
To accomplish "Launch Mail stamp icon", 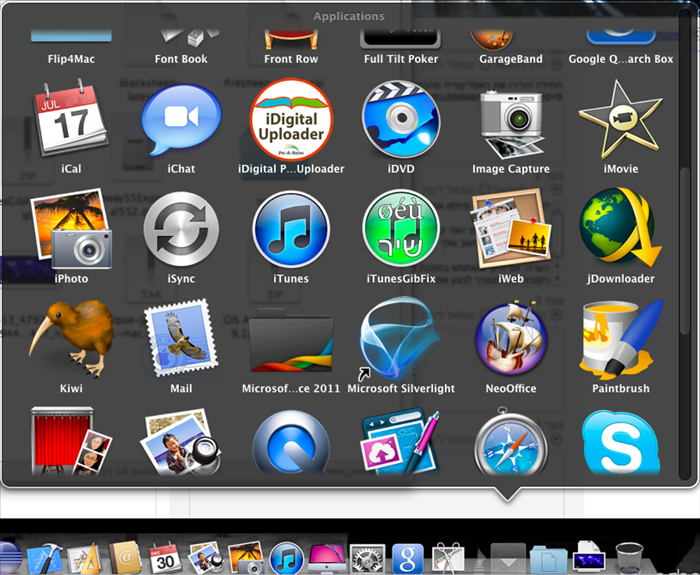I will pos(181,339).
